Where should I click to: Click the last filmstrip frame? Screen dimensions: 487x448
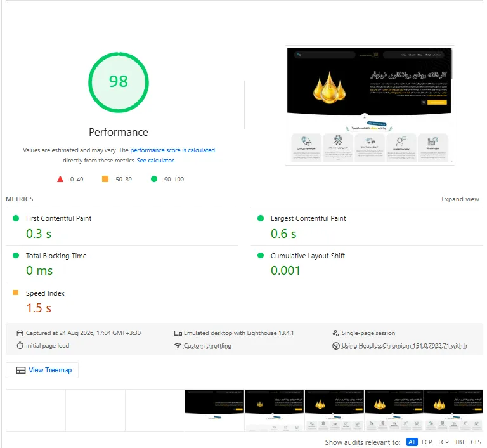[453, 410]
